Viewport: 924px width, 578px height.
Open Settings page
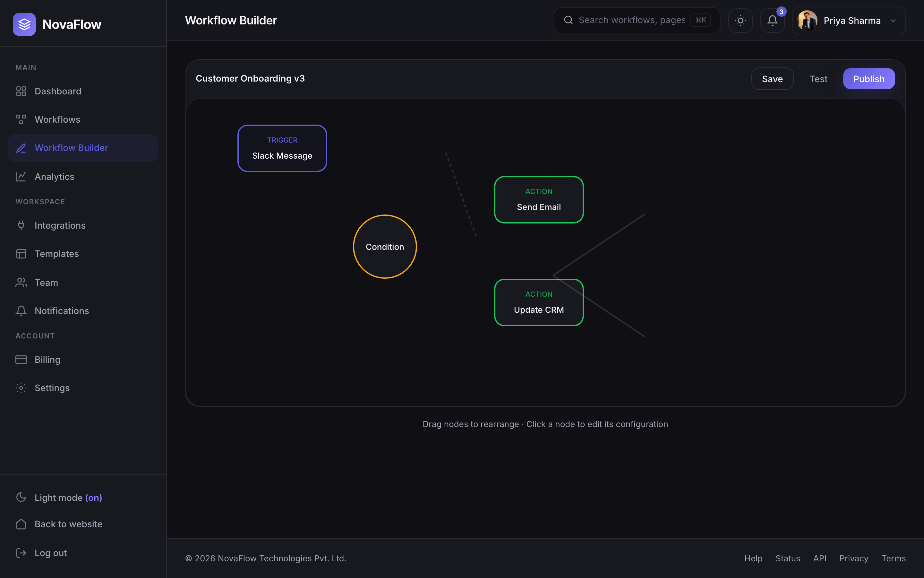click(83, 388)
